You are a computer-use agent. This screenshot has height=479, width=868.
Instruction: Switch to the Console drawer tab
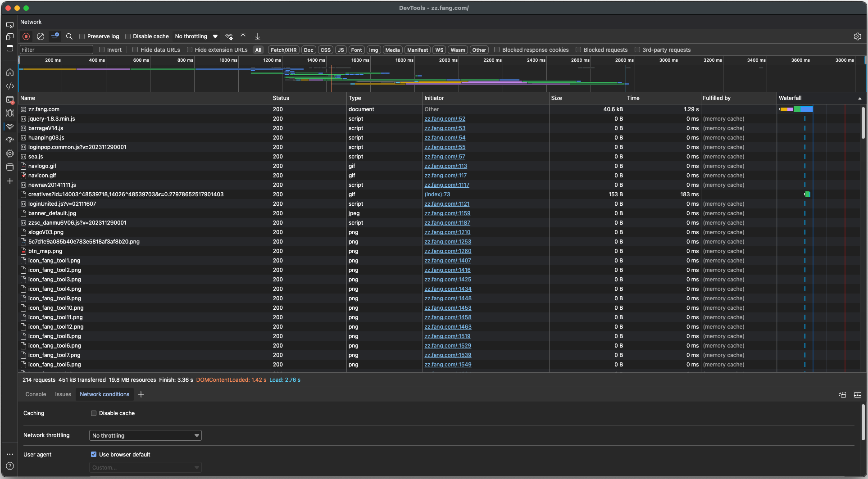[x=36, y=394]
